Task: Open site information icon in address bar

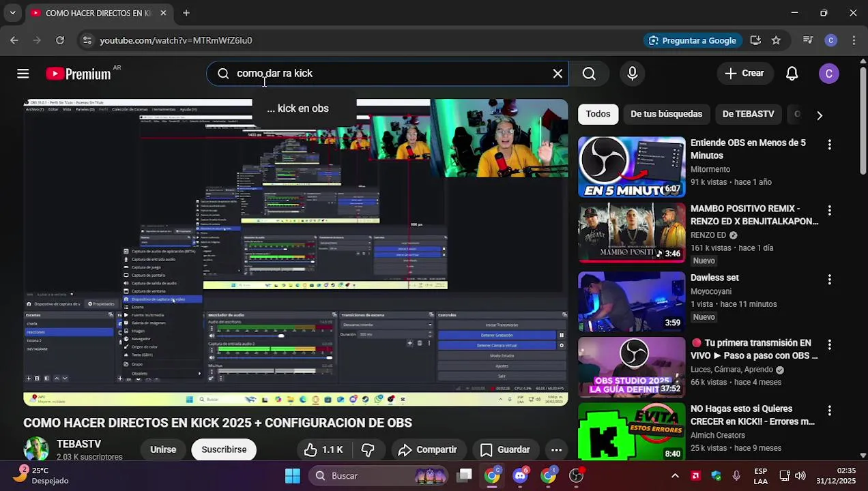Action: point(87,40)
